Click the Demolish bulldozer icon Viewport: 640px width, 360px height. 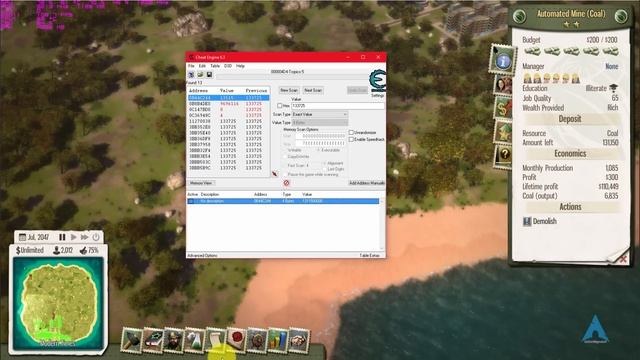[527, 221]
